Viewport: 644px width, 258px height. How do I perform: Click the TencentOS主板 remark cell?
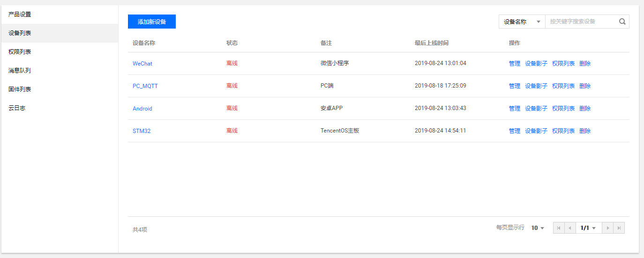(x=340, y=131)
